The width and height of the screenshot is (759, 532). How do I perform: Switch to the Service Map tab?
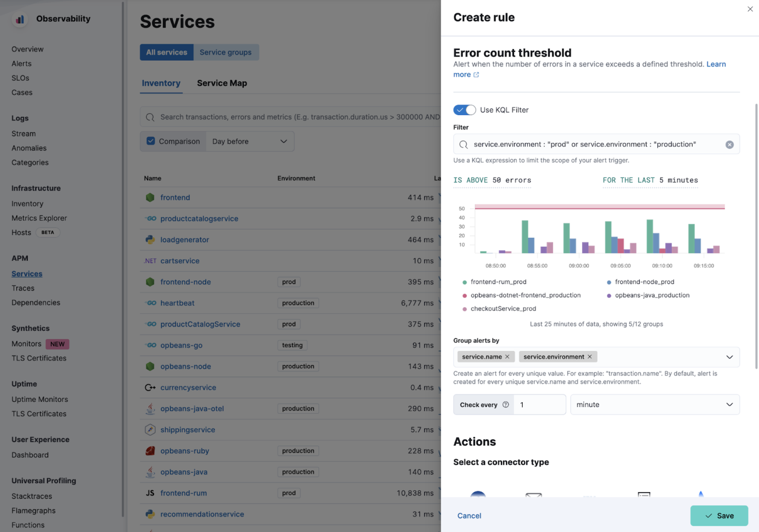pyautogui.click(x=222, y=83)
